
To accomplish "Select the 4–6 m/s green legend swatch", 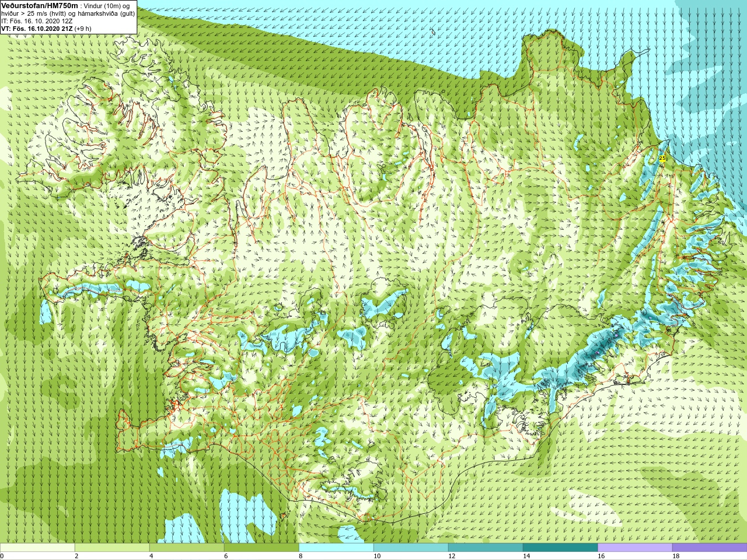I will point(187,548).
